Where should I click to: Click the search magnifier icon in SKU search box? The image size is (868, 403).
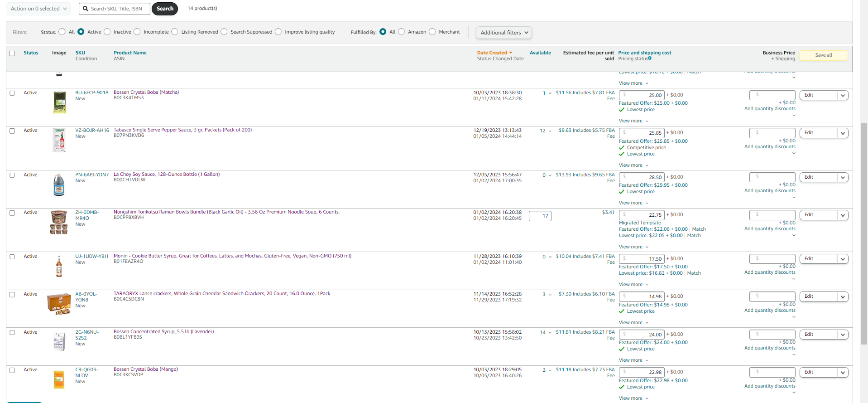[85, 9]
